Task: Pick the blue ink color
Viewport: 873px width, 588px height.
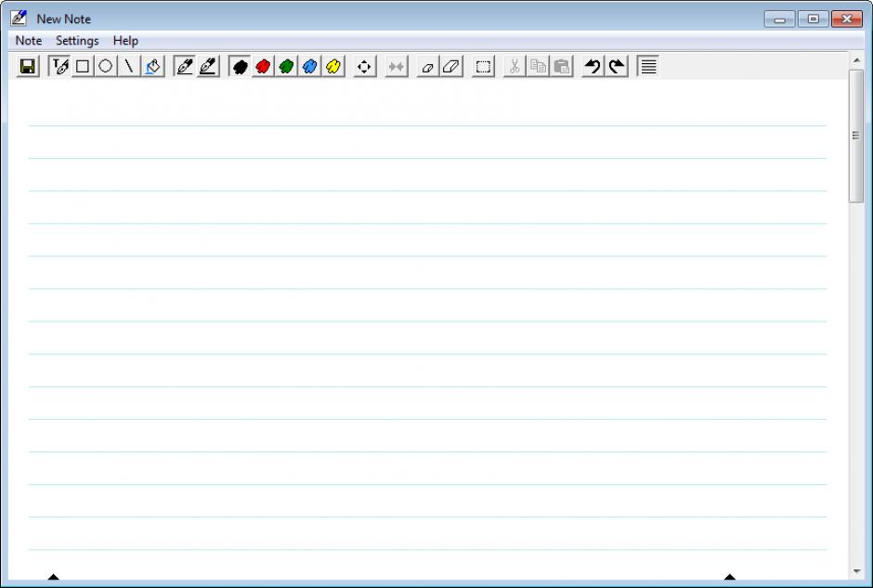Action: [309, 67]
